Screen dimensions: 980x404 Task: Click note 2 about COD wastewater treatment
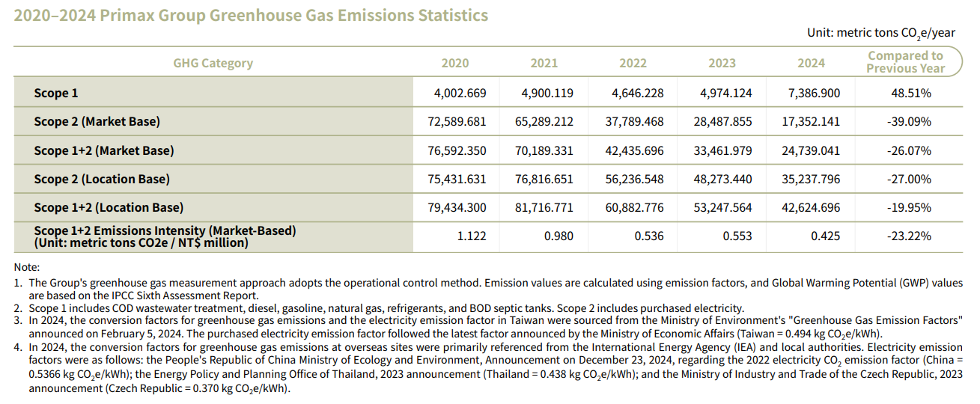[x=379, y=307]
